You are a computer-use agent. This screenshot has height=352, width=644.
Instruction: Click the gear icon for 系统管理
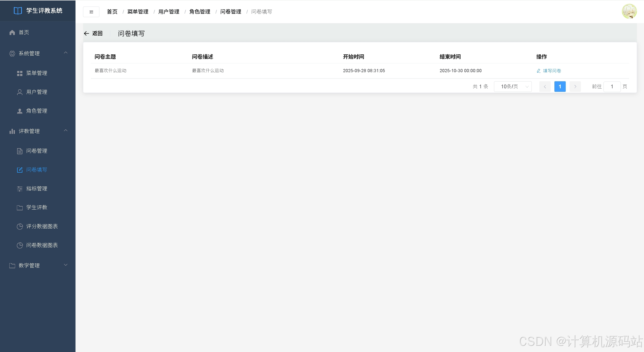pos(12,53)
